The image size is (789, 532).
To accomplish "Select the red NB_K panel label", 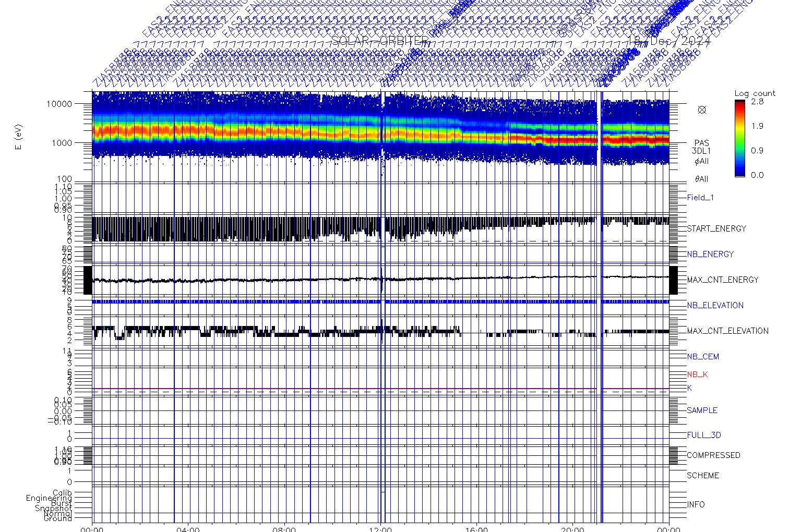I will [x=697, y=374].
